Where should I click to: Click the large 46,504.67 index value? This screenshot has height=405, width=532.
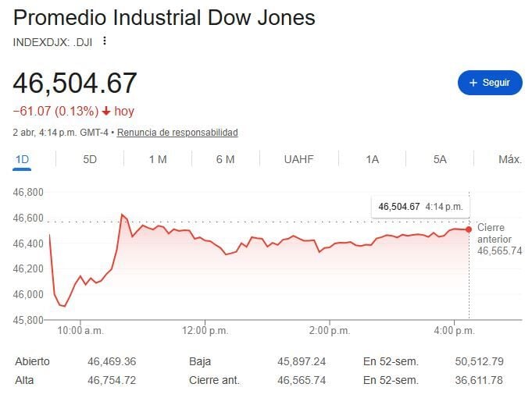(75, 83)
